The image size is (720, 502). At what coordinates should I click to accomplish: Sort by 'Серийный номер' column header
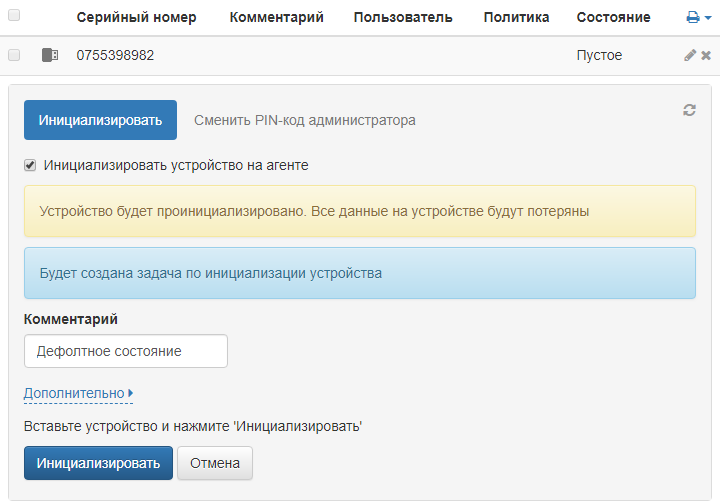[x=136, y=18]
